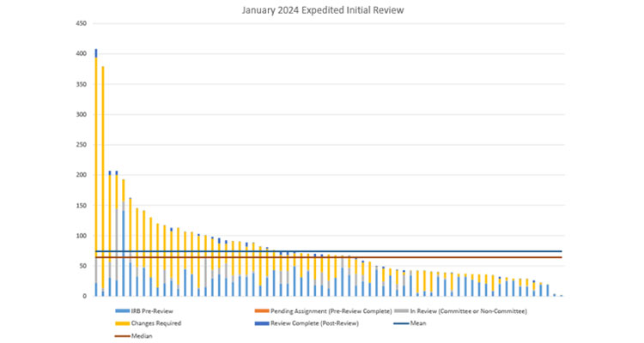Viewport: 644px width, 343px height.
Task: Click the 450 label on the y-axis
Action: [x=82, y=24]
